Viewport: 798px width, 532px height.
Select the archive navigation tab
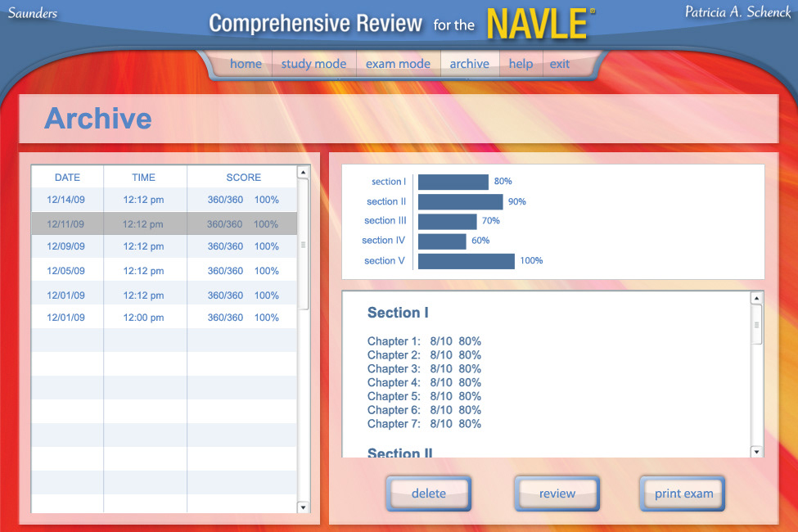pyautogui.click(x=469, y=64)
